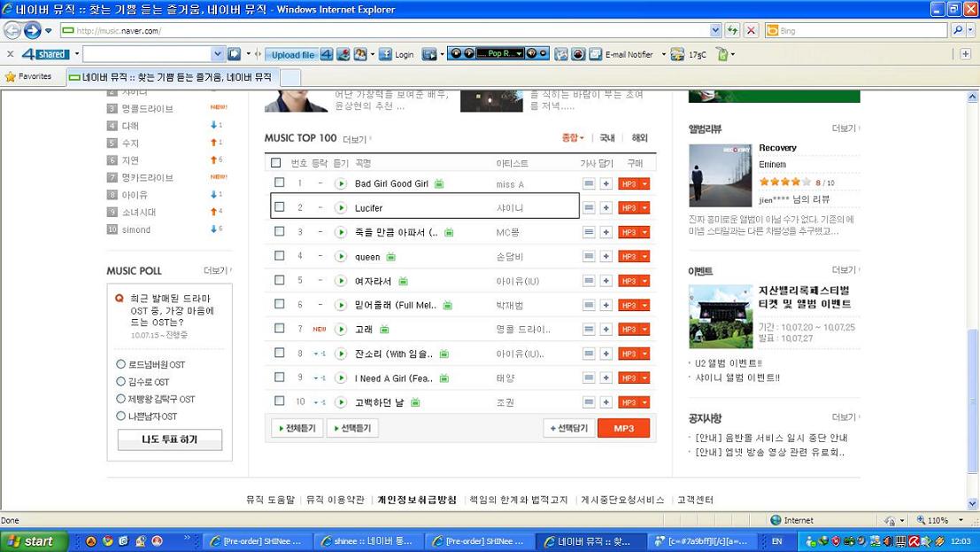The width and height of the screenshot is (980, 552).
Task: Switch to first [Pre-order] SHINee taskbar window
Action: (259, 541)
